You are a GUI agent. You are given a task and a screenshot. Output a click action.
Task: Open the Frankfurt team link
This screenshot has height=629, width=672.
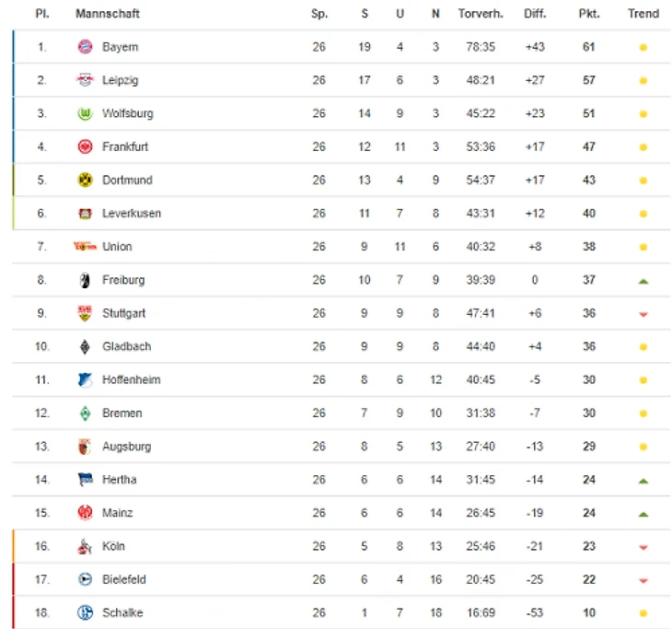click(125, 147)
